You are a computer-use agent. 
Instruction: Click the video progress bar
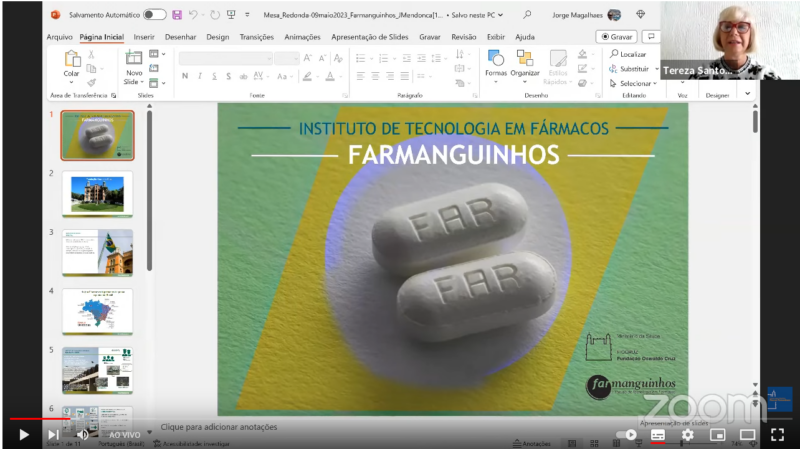pos(400,418)
